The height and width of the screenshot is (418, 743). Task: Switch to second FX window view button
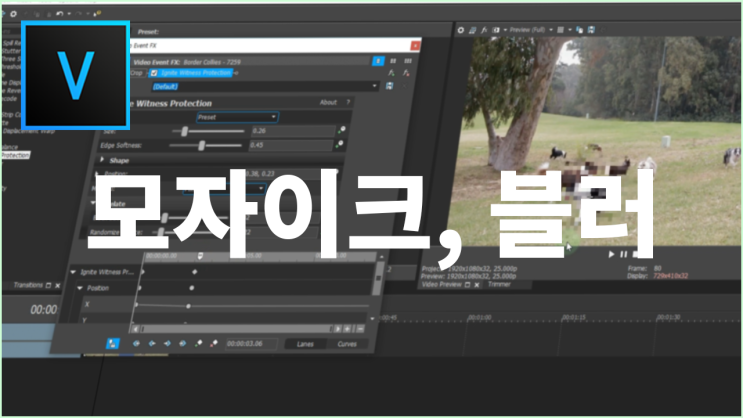(x=393, y=61)
